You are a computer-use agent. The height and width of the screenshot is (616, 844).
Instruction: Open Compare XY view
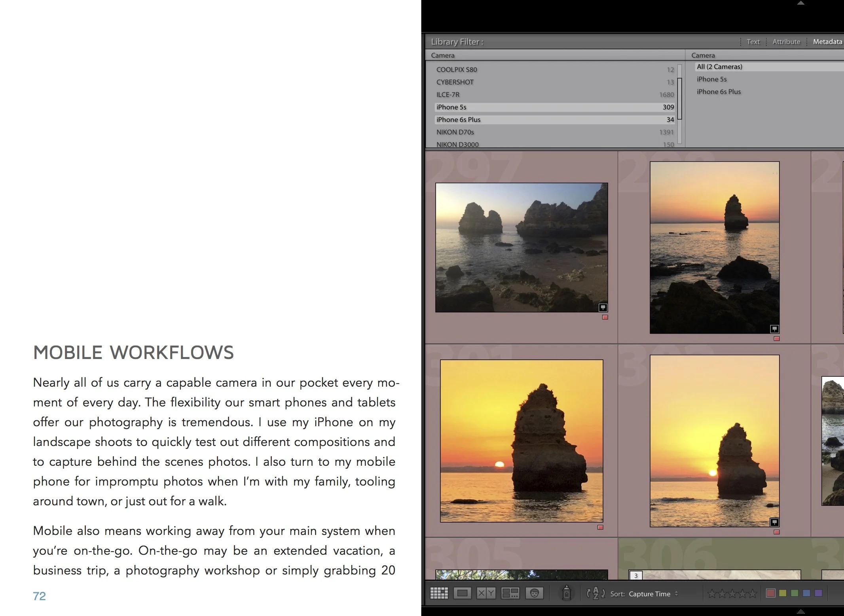click(486, 593)
